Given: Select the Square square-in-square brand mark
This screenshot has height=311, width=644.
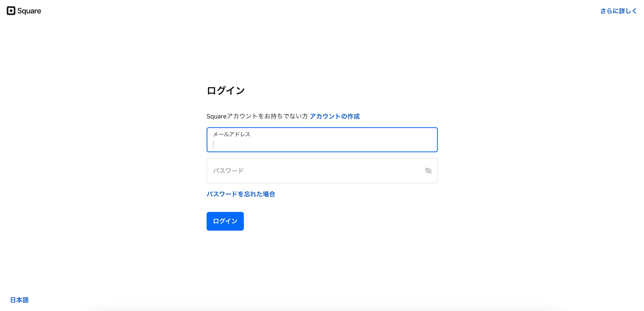Looking at the screenshot, I should pos(11,11).
